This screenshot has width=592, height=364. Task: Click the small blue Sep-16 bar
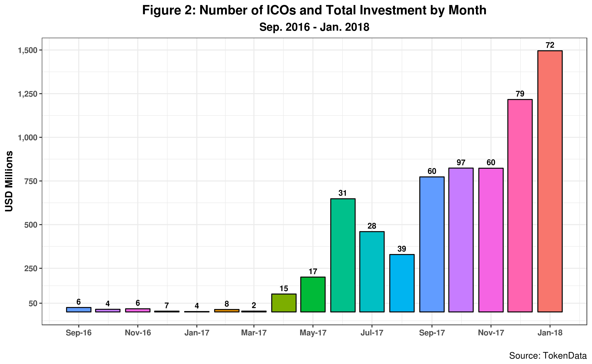click(x=79, y=310)
